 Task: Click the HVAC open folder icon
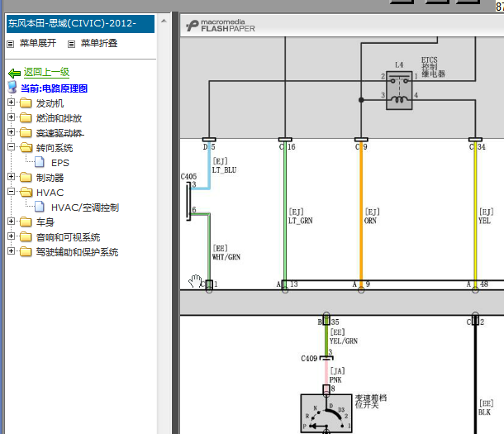click(26, 193)
